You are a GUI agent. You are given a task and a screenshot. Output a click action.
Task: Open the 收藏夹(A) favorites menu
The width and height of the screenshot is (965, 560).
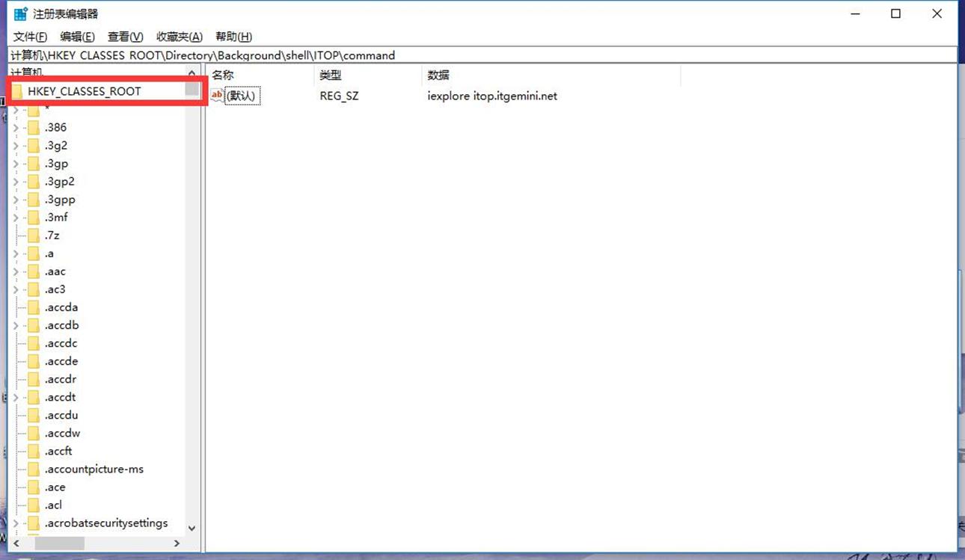(x=179, y=37)
